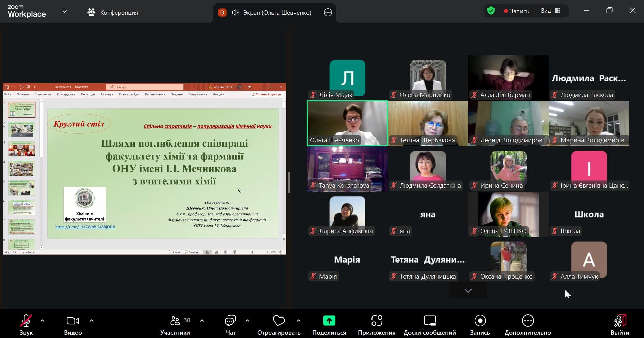Viewport: 644px width, 338px height.
Task: Expand video options arrow next to Видео
Action: (92, 321)
